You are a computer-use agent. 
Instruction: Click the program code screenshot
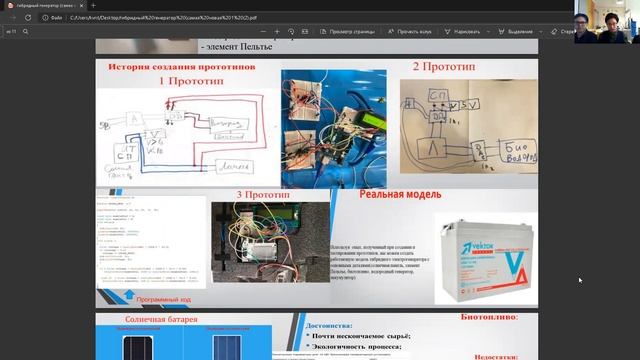tap(151, 242)
